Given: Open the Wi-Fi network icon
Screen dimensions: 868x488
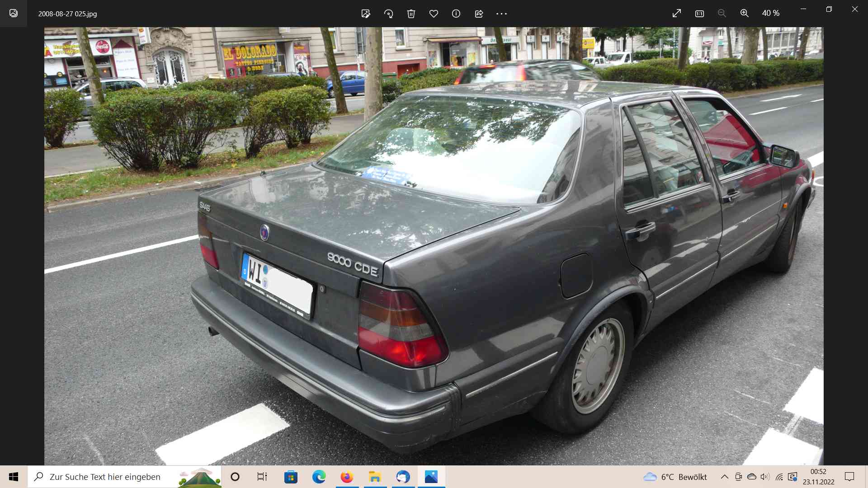Looking at the screenshot, I should [x=779, y=477].
